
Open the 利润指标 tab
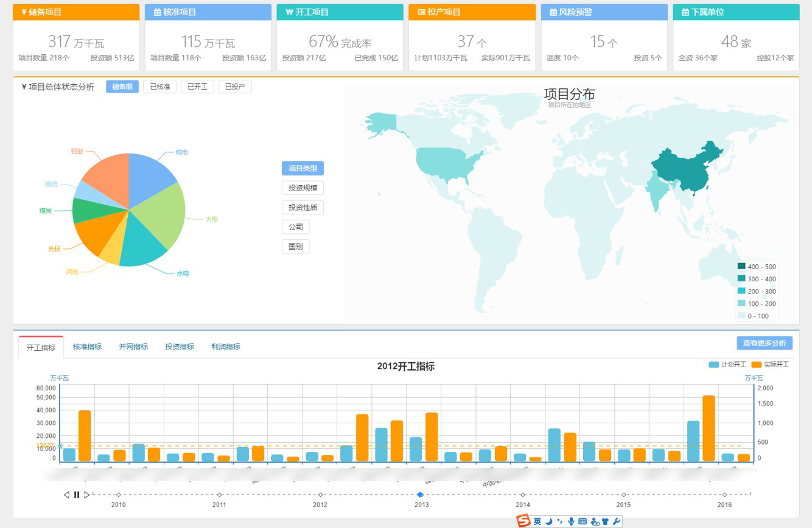pos(225,347)
